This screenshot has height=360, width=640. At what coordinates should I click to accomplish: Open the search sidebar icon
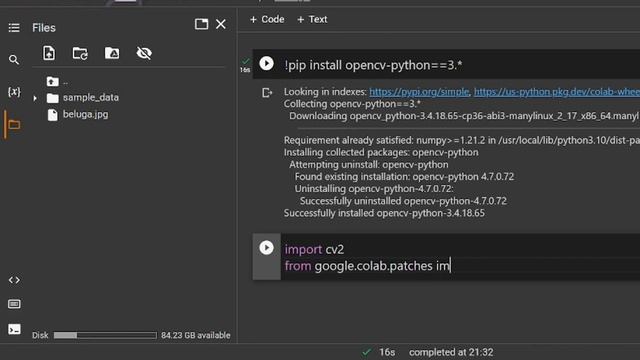coord(14,60)
